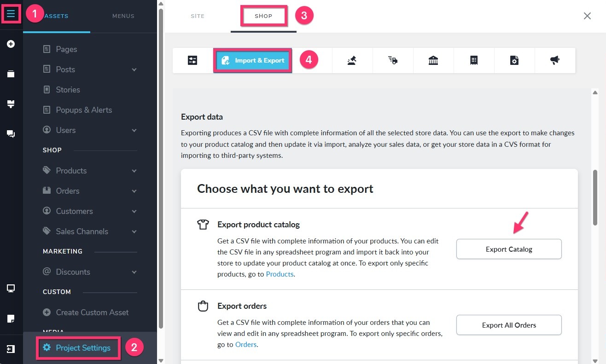Click the sidebar scroll down arrow
606x364 pixels.
161,360
